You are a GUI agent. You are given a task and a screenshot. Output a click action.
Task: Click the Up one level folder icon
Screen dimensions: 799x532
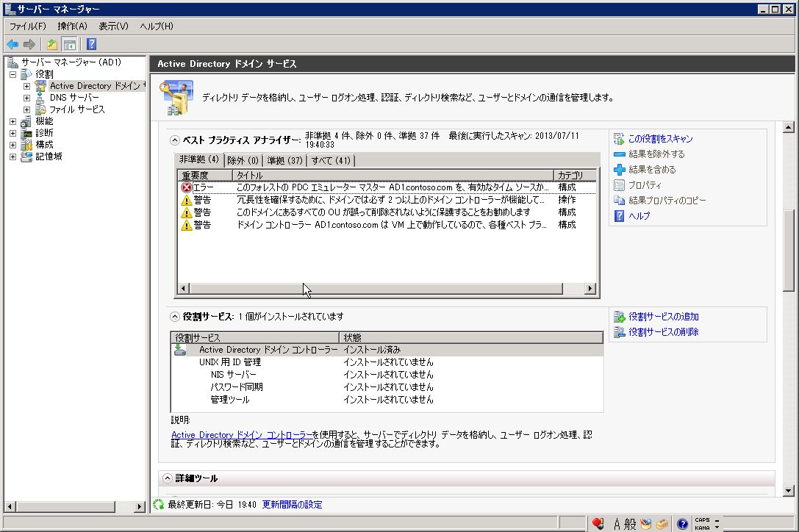tap(52, 44)
